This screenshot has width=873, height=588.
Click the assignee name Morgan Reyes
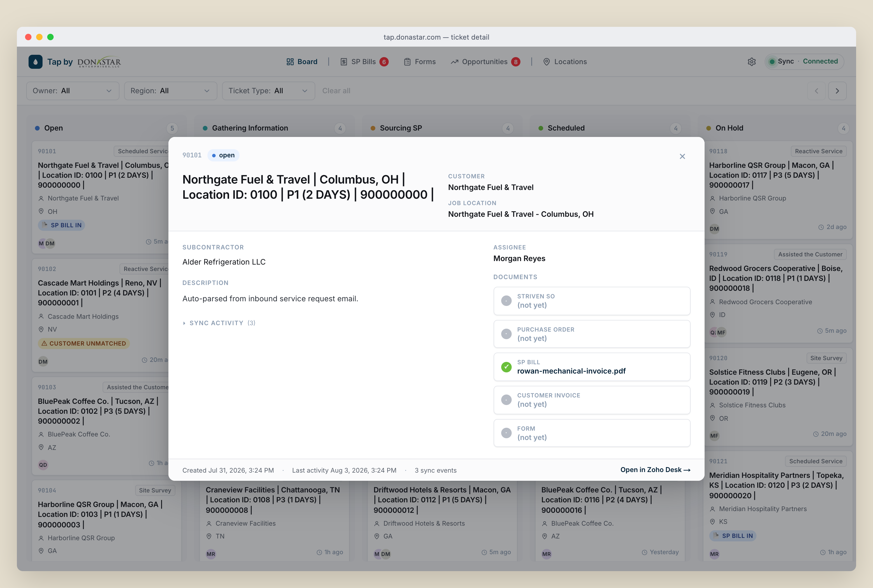click(x=519, y=258)
